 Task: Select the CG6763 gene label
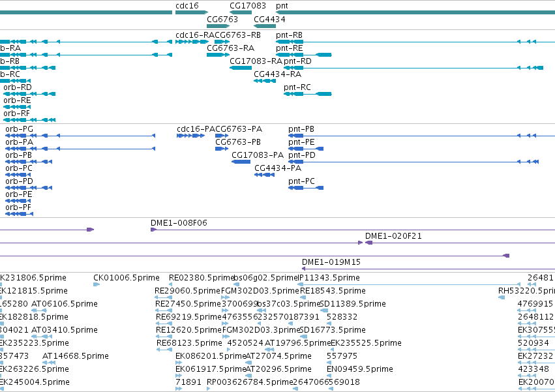222,19
